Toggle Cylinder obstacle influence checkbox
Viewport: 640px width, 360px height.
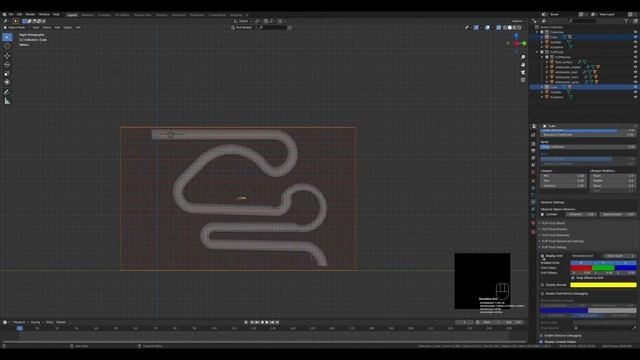pos(542,214)
